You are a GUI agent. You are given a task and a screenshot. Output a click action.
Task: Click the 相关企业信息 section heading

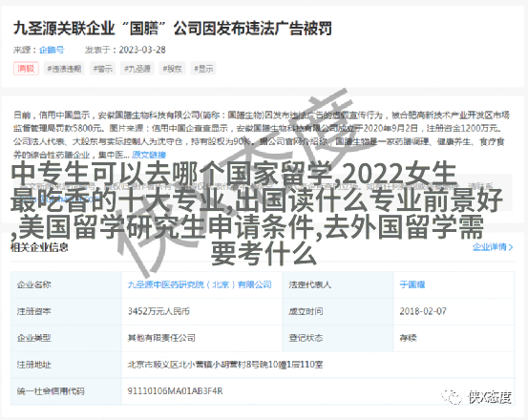click(x=39, y=247)
